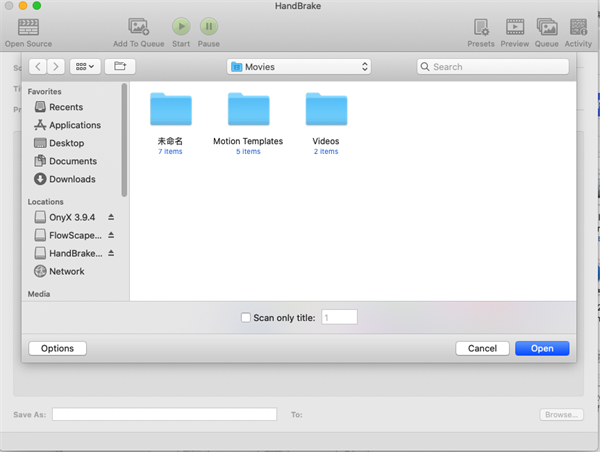The width and height of the screenshot is (600, 452).
Task: Click the Browse... button
Action: 561,414
